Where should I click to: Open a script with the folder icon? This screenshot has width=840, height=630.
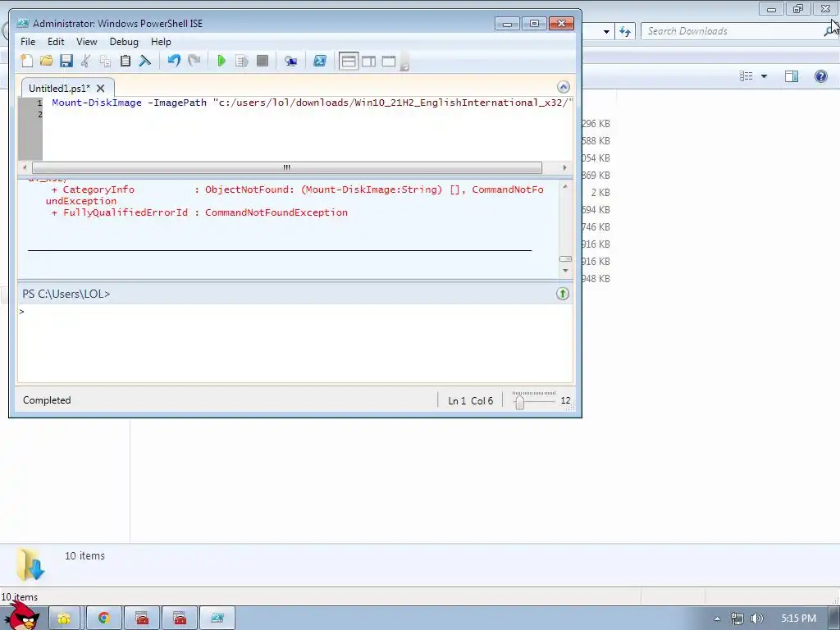pyautogui.click(x=47, y=61)
